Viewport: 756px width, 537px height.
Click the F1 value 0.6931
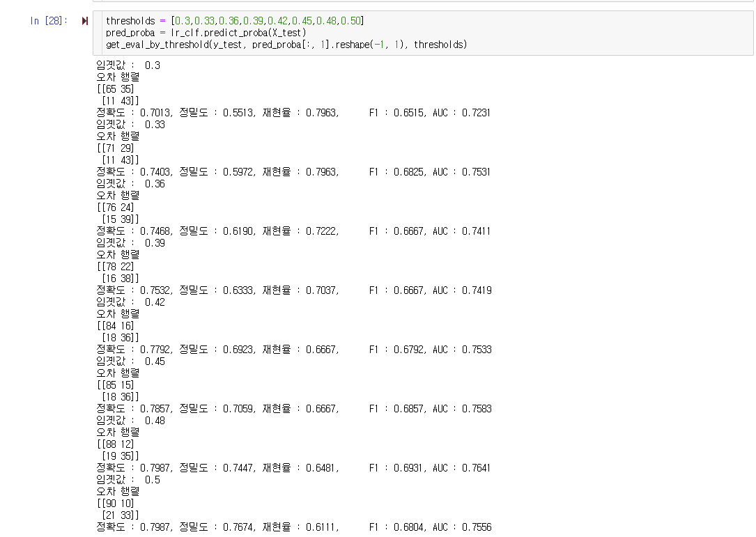(409, 468)
